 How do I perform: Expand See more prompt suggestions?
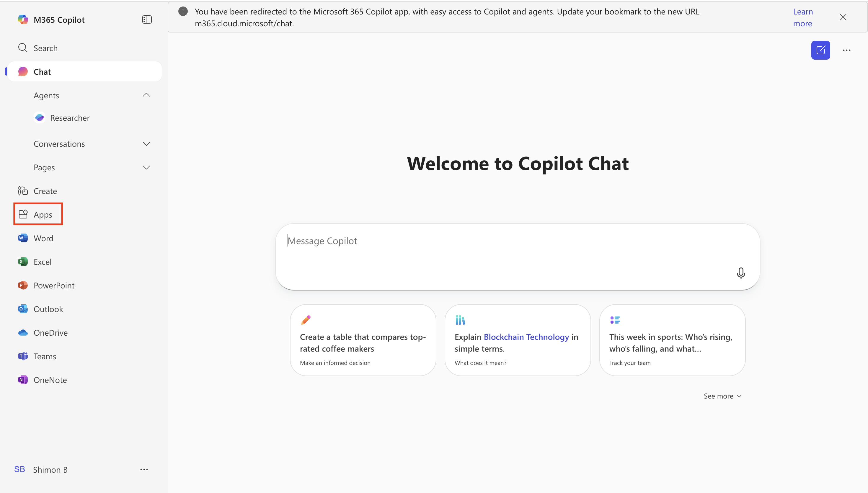coord(722,396)
